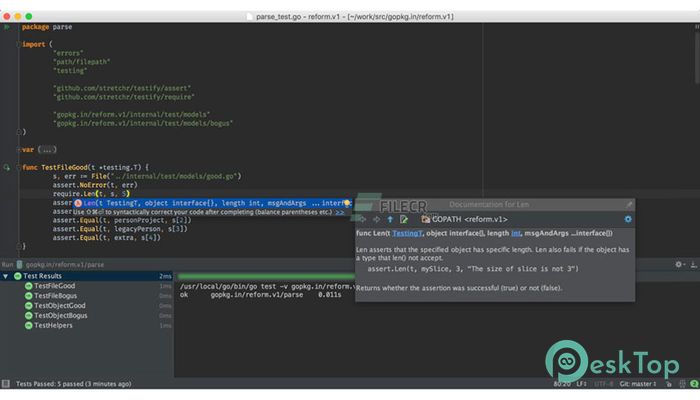Go back in the documentation popup

click(362, 219)
